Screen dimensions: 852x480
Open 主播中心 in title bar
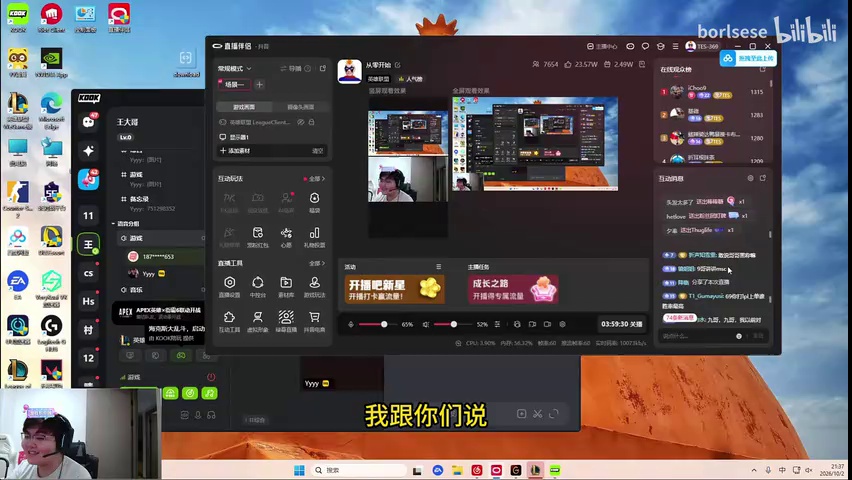coord(603,46)
